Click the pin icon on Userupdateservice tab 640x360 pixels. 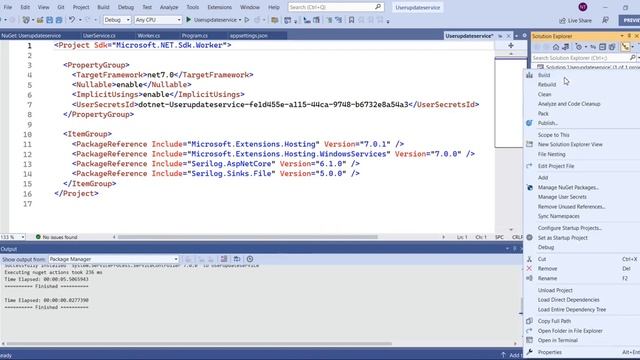pyautogui.click(x=500, y=36)
